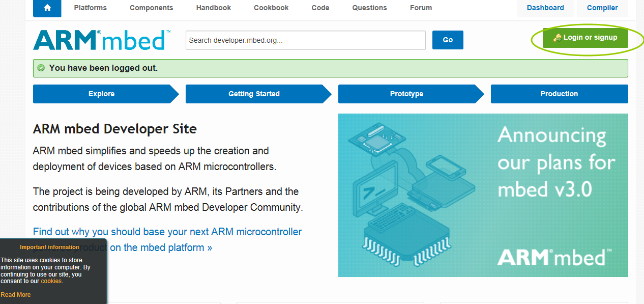This screenshot has width=644, height=304.
Task: Open the Dashboard tab
Action: coord(545,8)
